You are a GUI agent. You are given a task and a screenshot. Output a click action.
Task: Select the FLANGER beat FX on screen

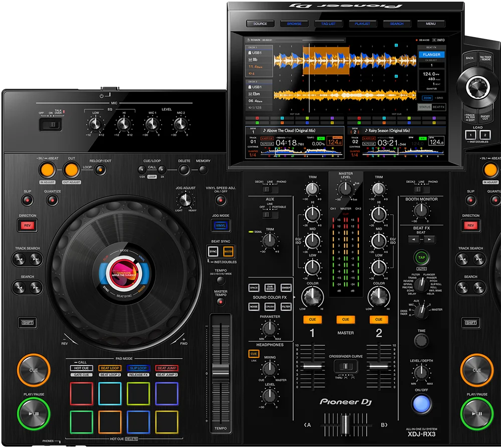[432, 55]
